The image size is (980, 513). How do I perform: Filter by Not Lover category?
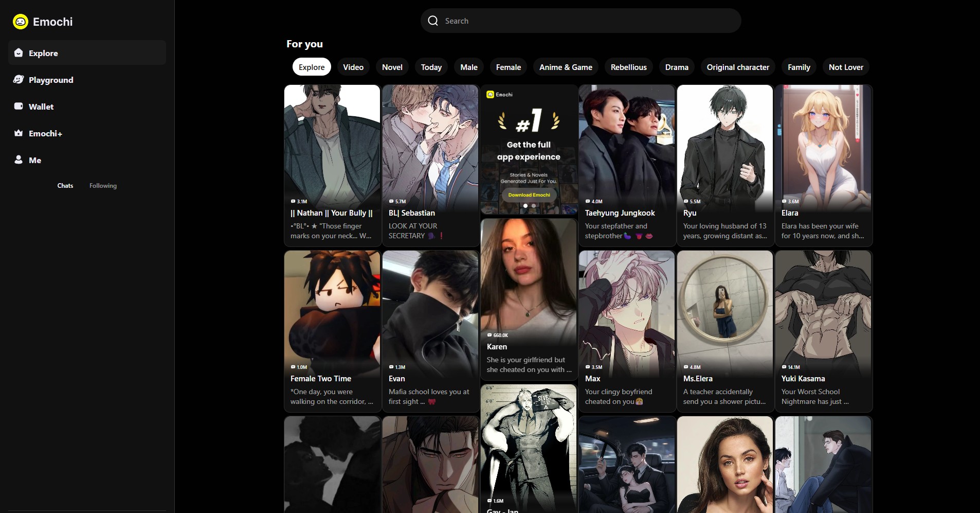click(x=846, y=67)
